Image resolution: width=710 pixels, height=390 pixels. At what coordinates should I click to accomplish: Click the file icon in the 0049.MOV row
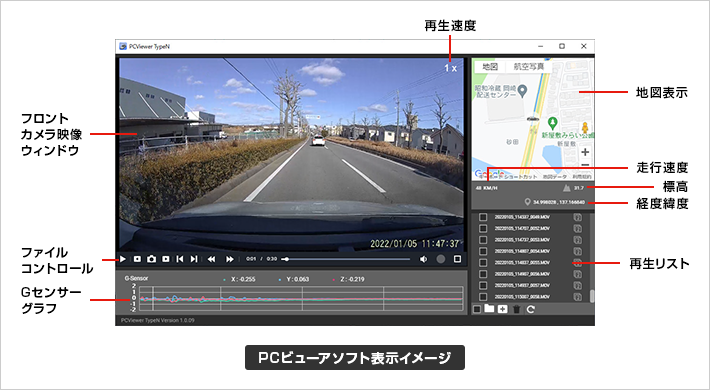577,217
